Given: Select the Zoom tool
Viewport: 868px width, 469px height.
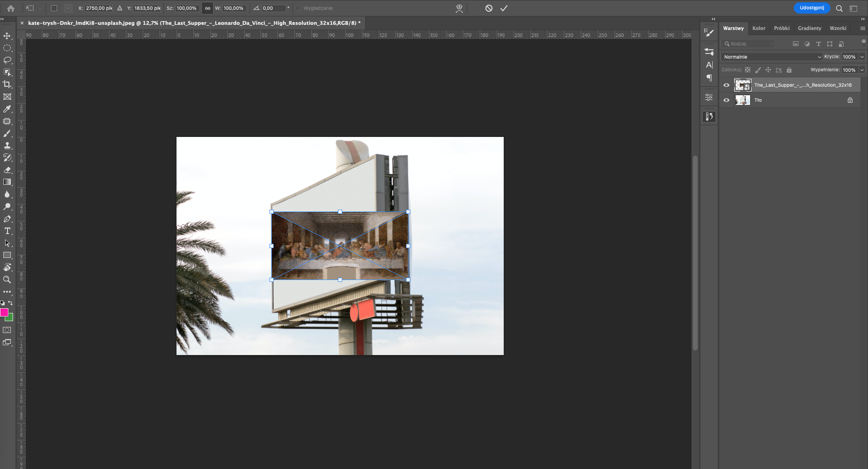Looking at the screenshot, I should [7, 280].
